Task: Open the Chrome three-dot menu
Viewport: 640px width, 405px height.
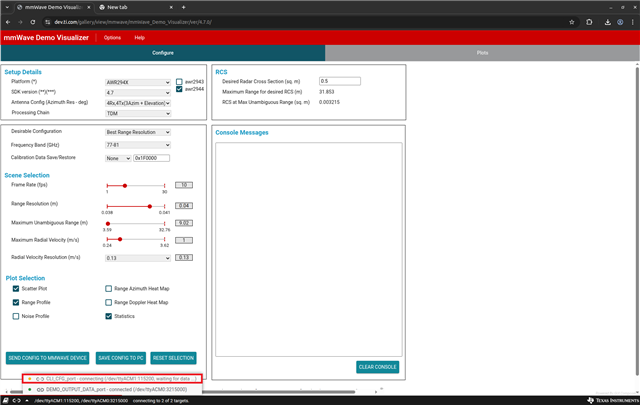Action: click(x=632, y=22)
